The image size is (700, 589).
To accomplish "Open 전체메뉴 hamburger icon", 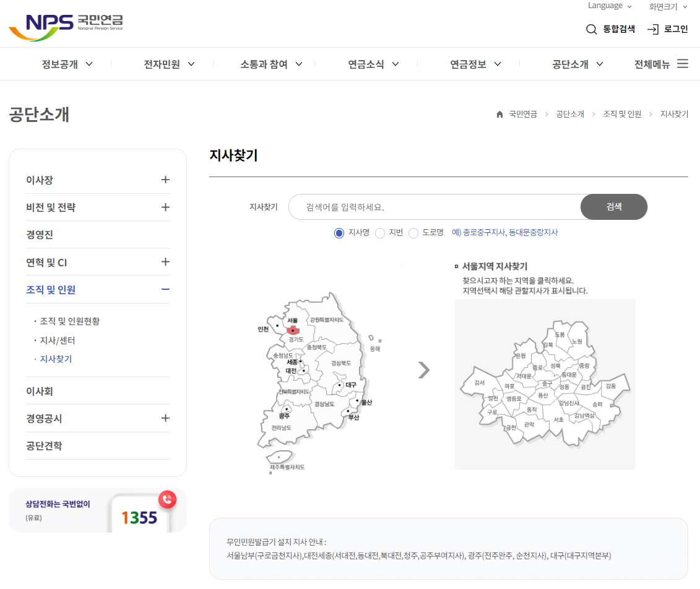I will pos(682,63).
